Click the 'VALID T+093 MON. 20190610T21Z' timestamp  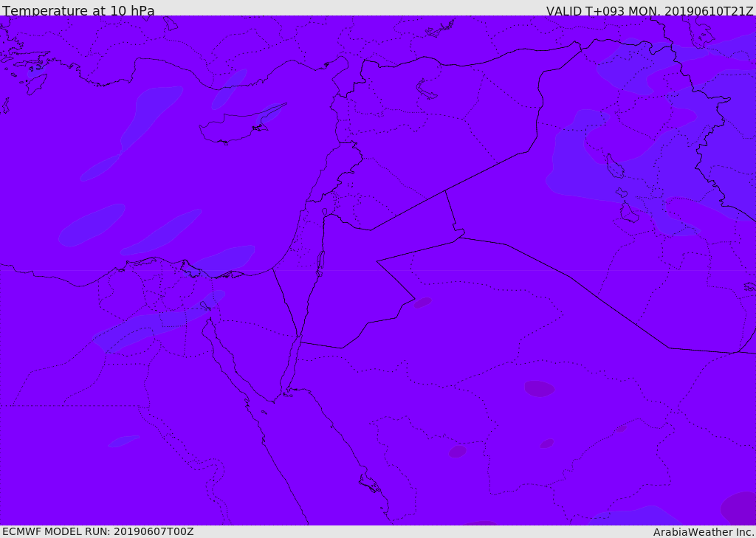pyautogui.click(x=650, y=10)
